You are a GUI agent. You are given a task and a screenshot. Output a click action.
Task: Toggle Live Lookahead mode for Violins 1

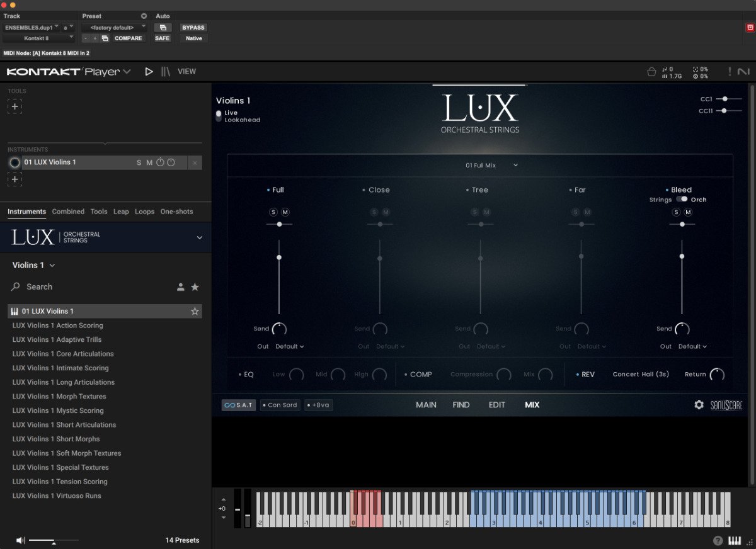(217, 115)
